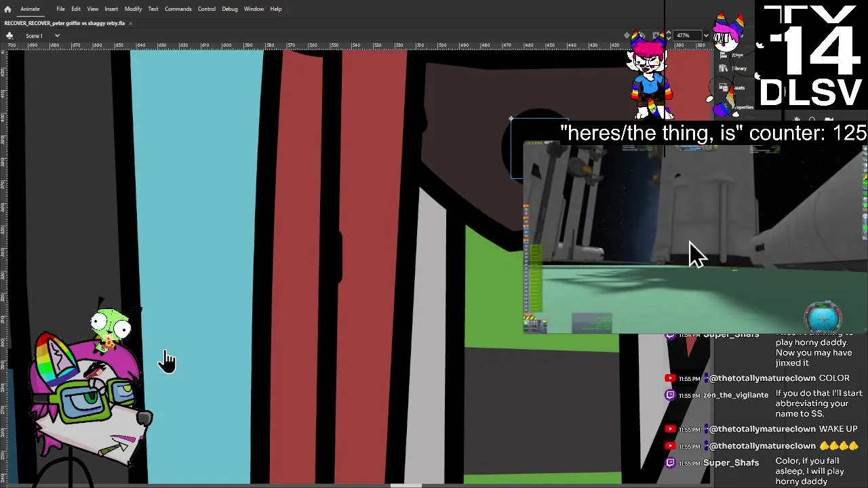868x488 pixels.
Task: Click the YouTube icon beside WAKE UP
Action: [670, 429]
